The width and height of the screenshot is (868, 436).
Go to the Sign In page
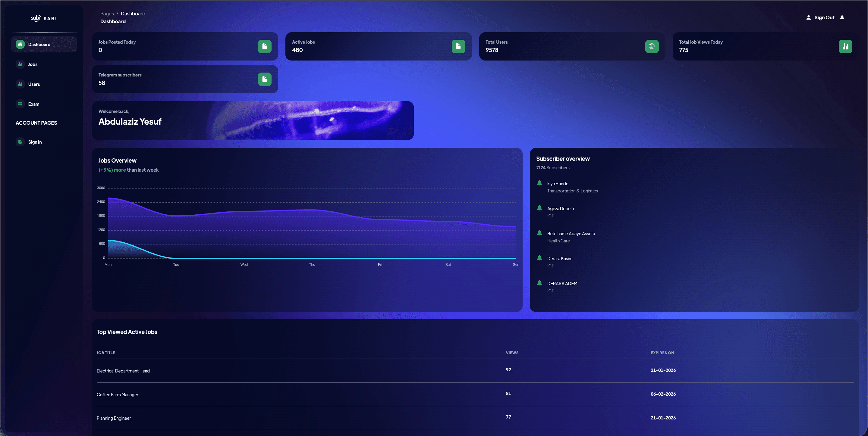click(44, 142)
